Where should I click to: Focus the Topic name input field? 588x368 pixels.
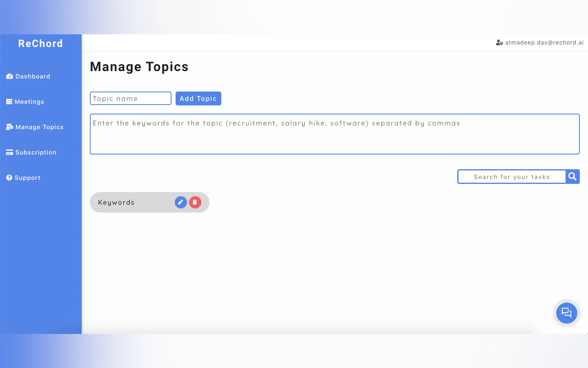click(131, 98)
